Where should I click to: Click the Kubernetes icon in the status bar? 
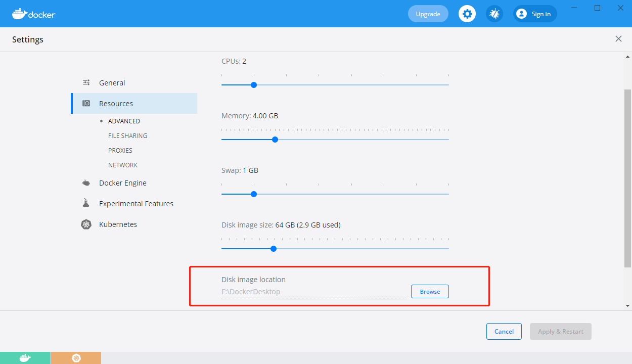76,358
